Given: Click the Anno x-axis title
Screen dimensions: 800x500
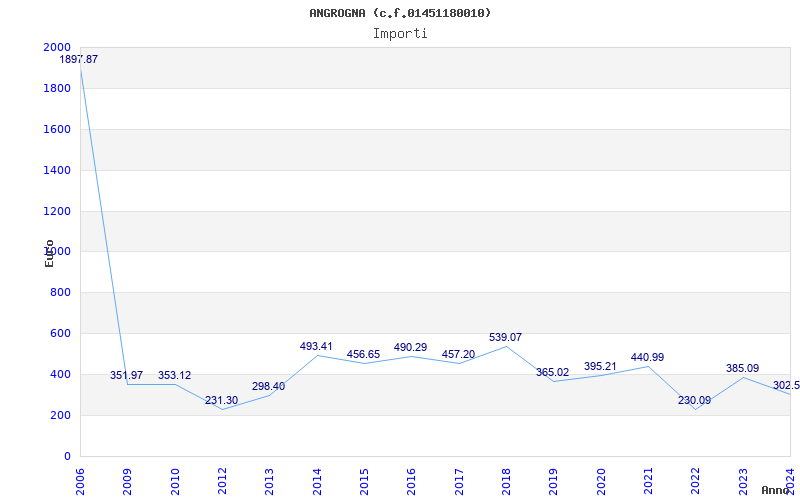Looking at the screenshot, I should pyautogui.click(x=775, y=490).
